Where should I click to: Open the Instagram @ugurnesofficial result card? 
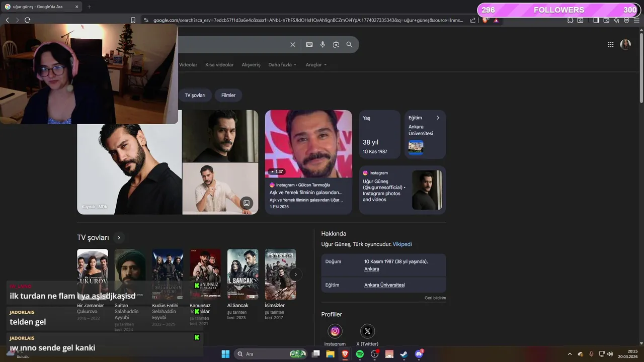[403, 190]
